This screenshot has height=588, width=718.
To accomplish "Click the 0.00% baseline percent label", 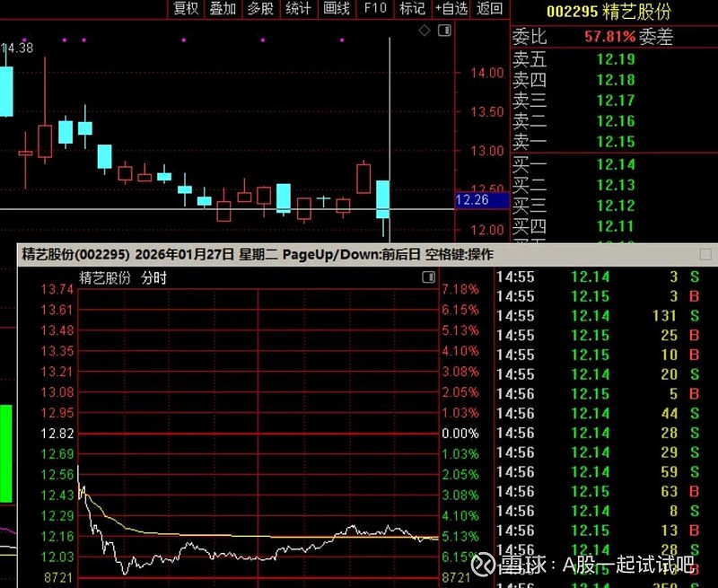I will pos(460,434).
